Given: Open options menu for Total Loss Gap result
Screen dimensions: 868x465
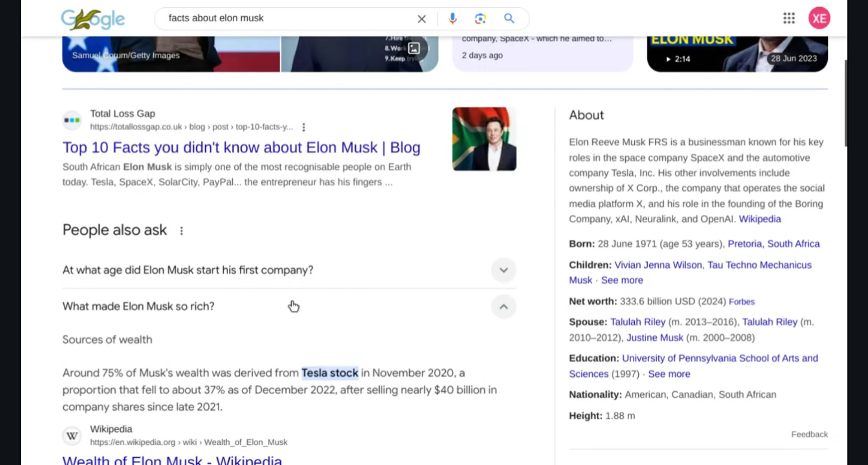Looking at the screenshot, I should click(x=304, y=127).
